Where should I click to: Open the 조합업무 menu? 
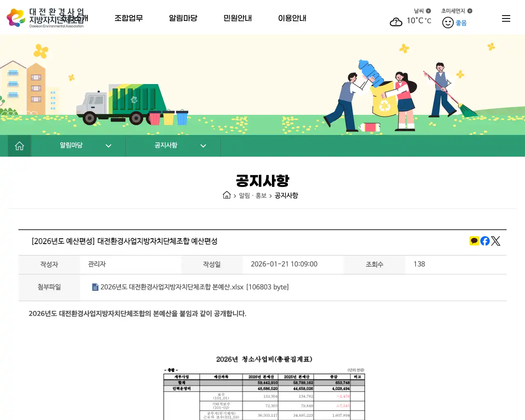pos(129,18)
